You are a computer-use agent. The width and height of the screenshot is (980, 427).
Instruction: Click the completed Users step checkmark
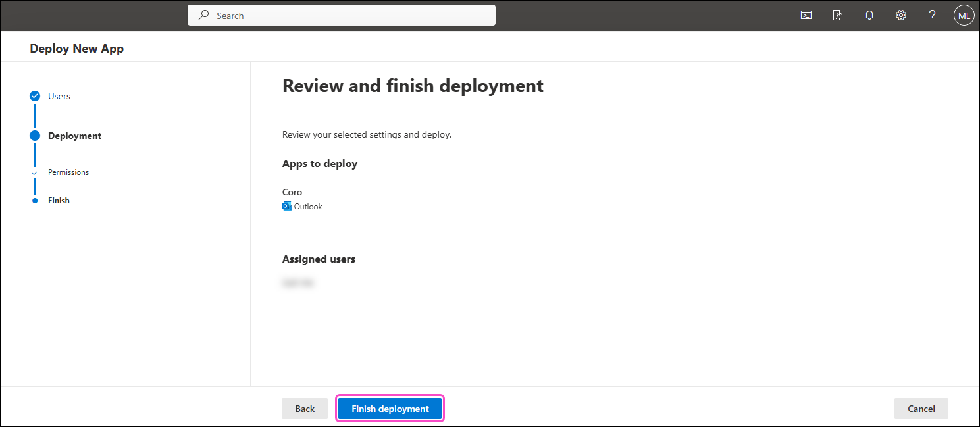35,96
